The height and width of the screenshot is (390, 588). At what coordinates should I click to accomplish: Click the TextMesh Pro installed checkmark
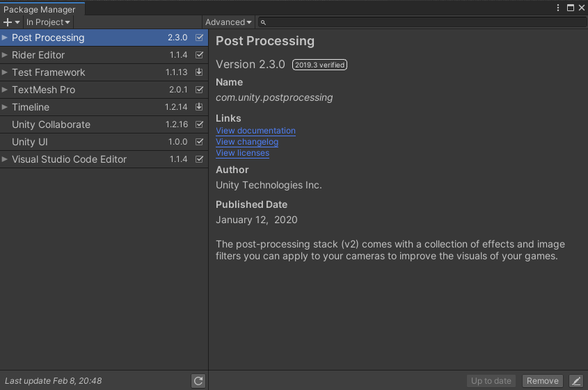(199, 90)
